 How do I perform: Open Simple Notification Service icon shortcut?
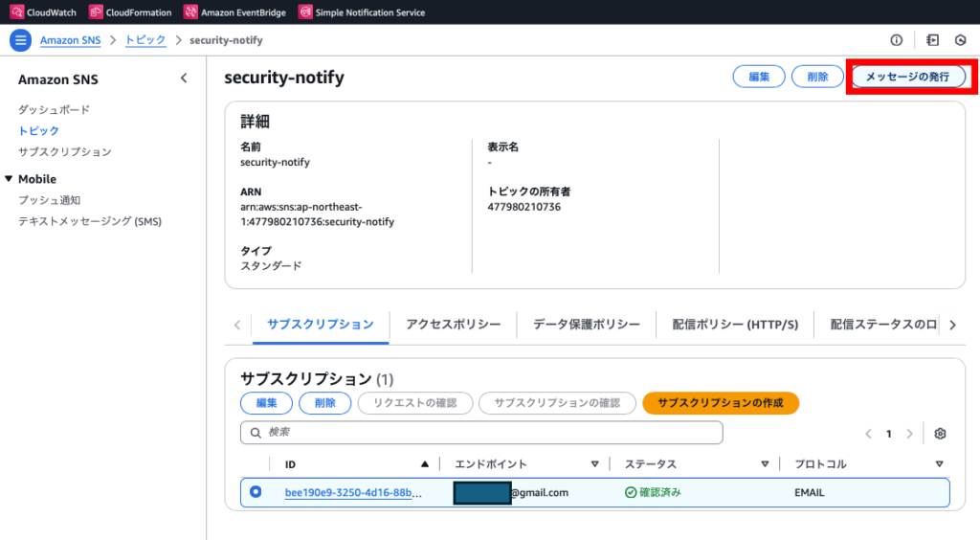tap(305, 11)
